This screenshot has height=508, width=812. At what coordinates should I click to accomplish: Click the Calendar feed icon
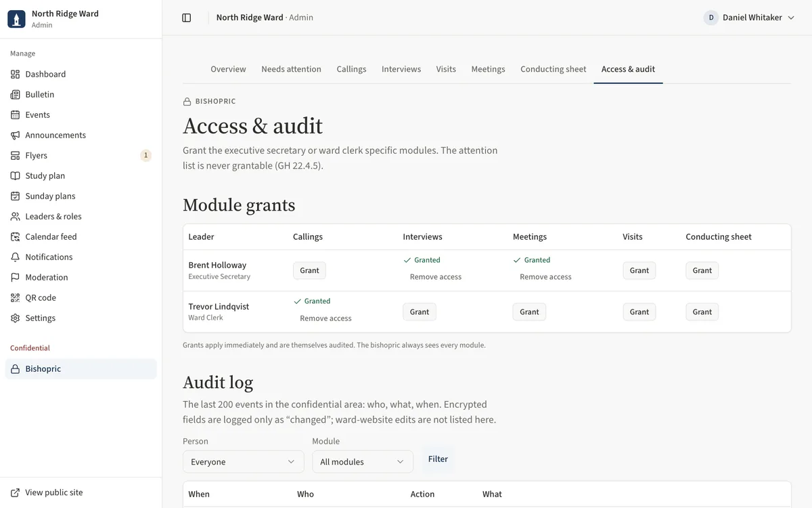click(15, 236)
